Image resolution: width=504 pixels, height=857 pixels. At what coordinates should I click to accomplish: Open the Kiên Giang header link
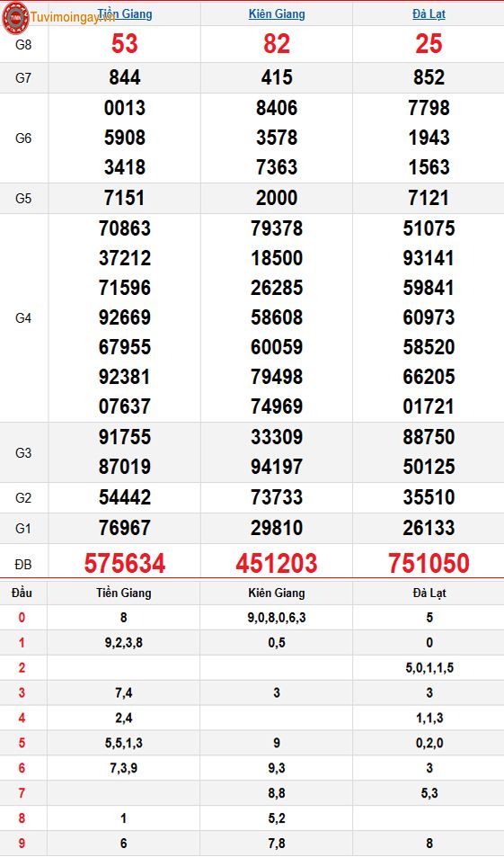277,14
